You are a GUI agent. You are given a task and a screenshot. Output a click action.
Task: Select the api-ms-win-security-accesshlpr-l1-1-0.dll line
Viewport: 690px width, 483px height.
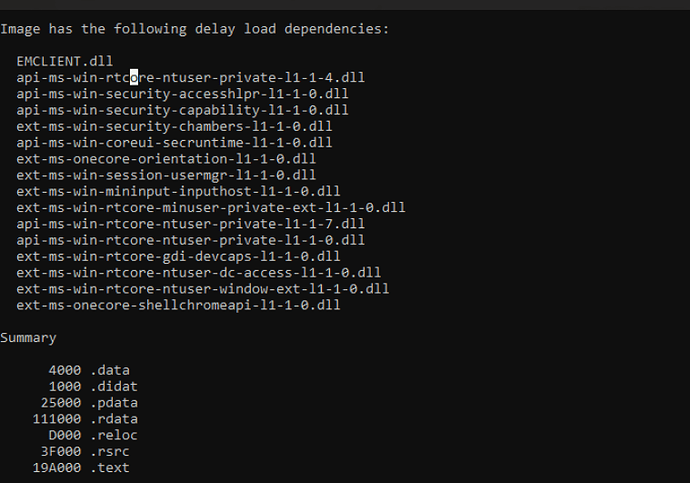tap(182, 94)
